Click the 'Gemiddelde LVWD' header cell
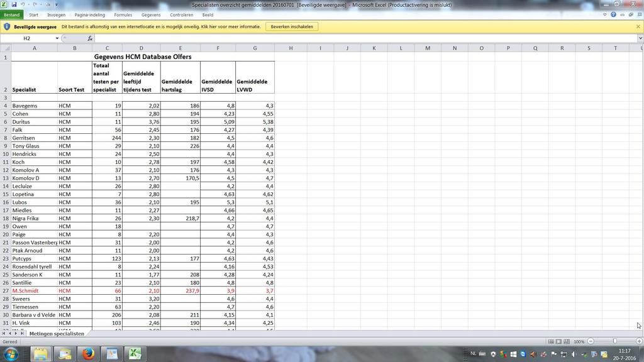This screenshot has width=644, height=362. [x=255, y=77]
